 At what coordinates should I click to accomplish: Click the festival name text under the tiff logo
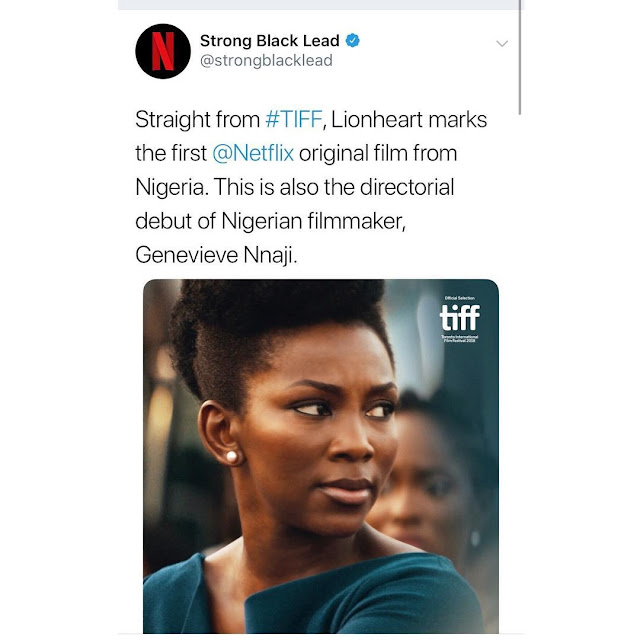[x=460, y=338]
